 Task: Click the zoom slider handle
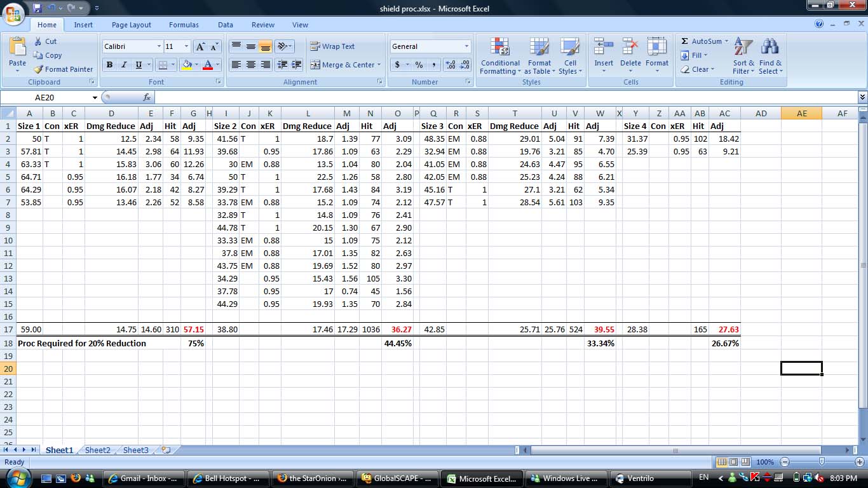[x=822, y=462]
